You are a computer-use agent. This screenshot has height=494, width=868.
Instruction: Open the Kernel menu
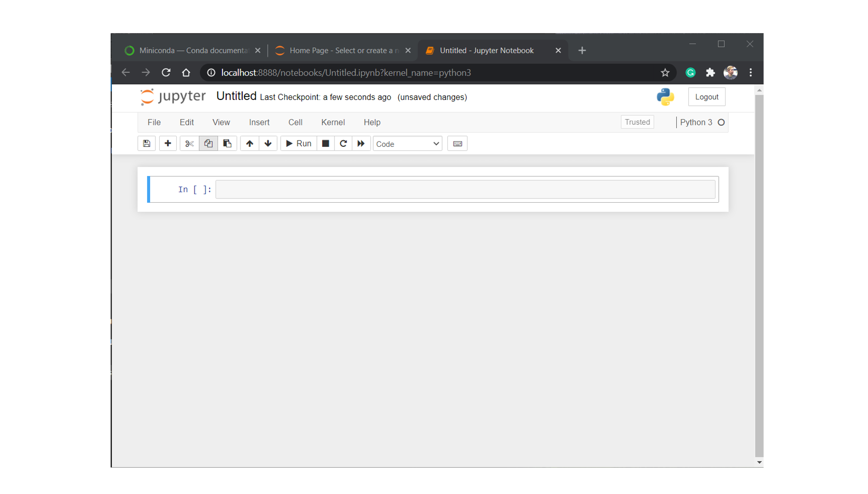coord(333,122)
